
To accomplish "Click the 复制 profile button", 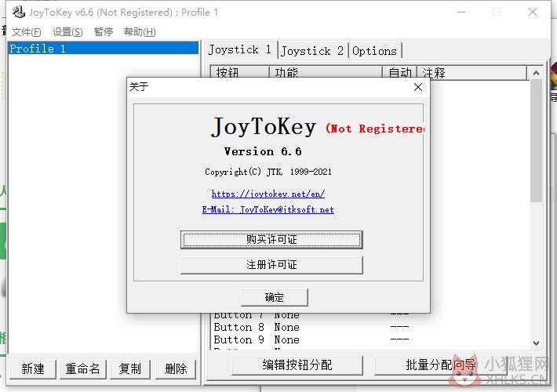I will coord(130,369).
